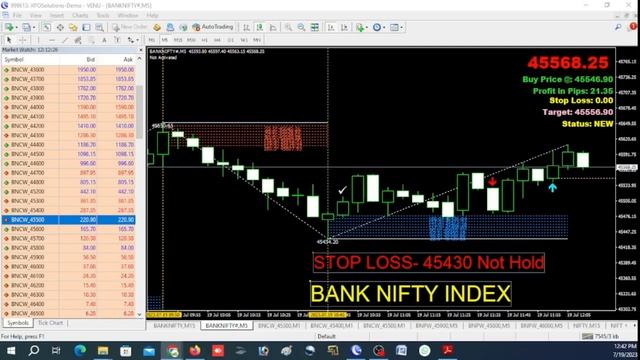This screenshot has height=360, width=640.
Task: Open the New Chart toolbar button
Action: [8, 27]
